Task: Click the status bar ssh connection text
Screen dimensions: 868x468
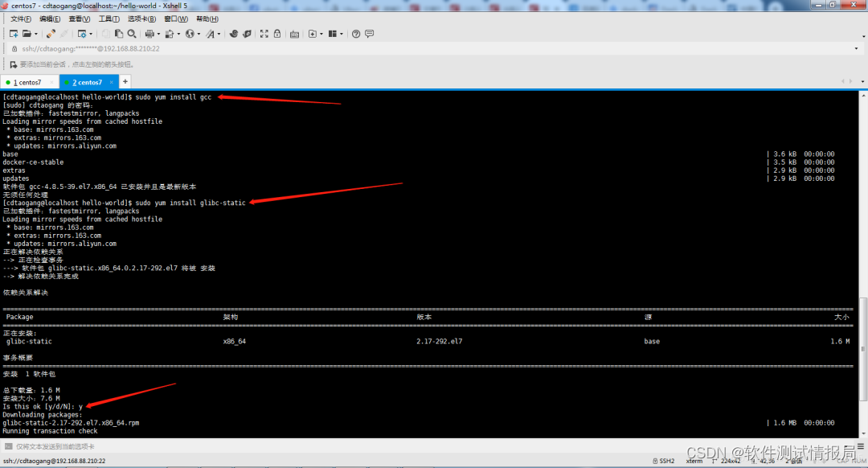Action: [55, 461]
